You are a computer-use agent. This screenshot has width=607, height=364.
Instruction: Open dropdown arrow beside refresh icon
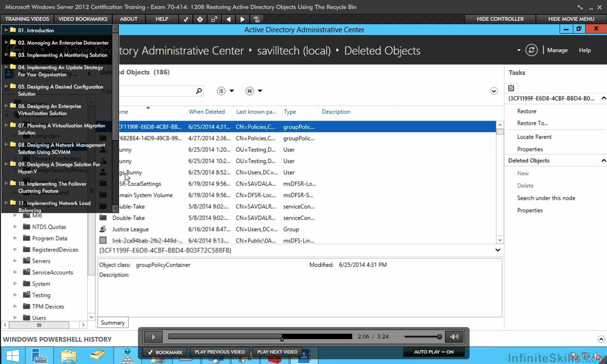click(x=519, y=50)
